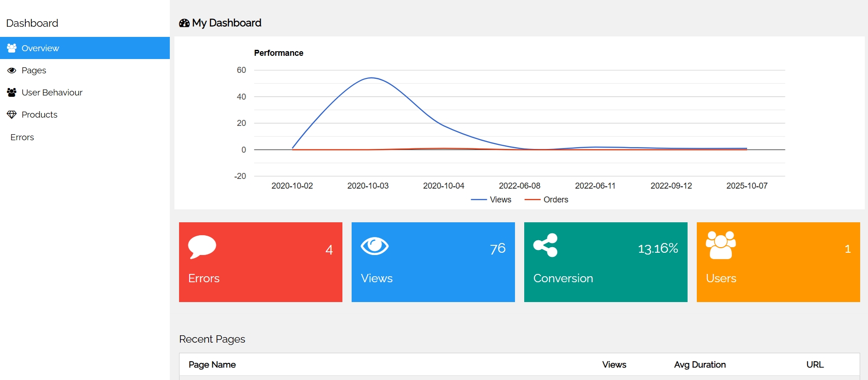This screenshot has width=868, height=380.
Task: Click the Pages eye icon in sidebar
Action: pyautogui.click(x=12, y=71)
